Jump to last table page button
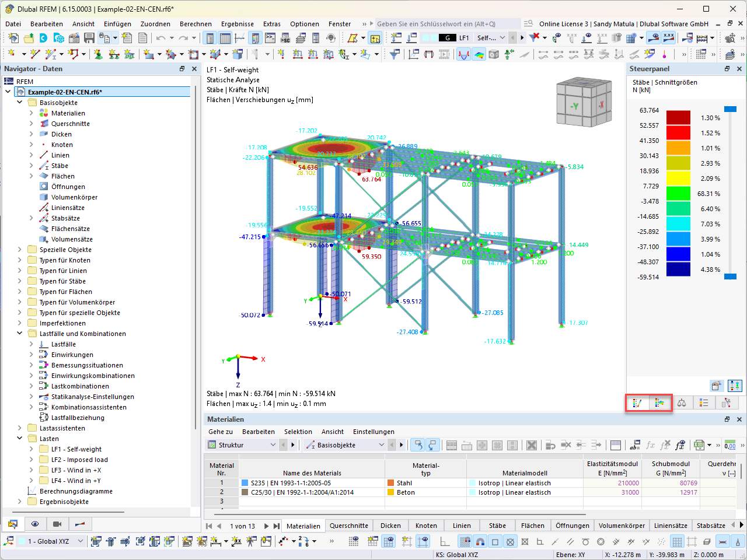The height and width of the screenshot is (560, 747). (276, 526)
